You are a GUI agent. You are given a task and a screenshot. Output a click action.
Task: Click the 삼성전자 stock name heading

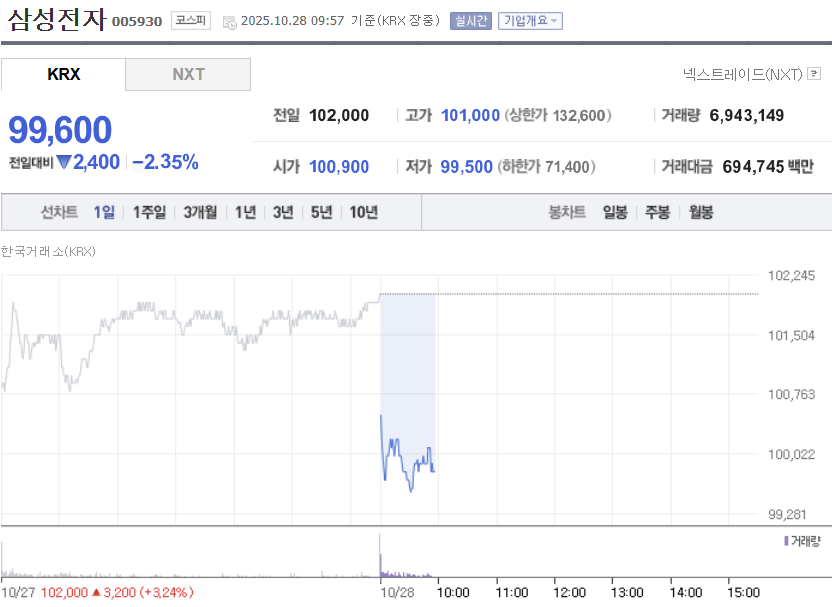[x=56, y=20]
